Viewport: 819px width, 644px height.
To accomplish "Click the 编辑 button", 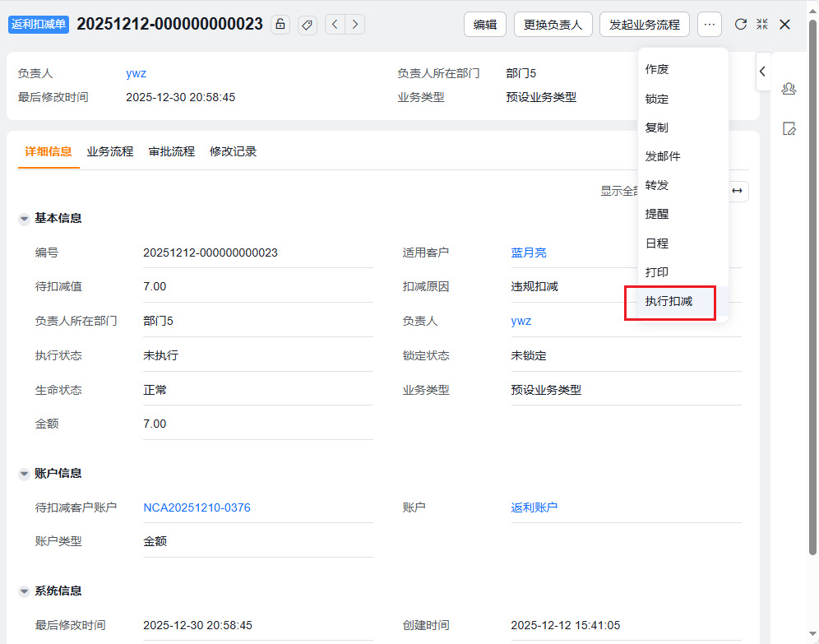I will [484, 25].
